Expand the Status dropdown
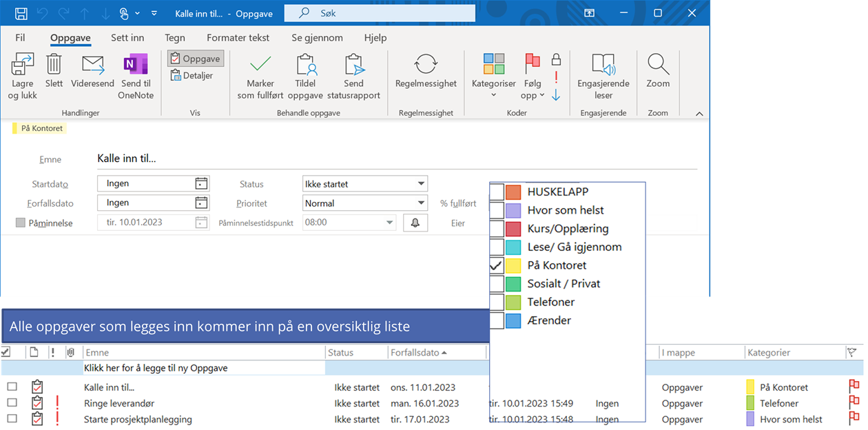Image resolution: width=868 pixels, height=430 pixels. pos(421,184)
